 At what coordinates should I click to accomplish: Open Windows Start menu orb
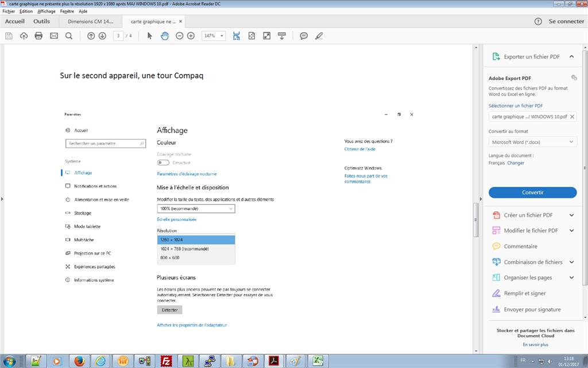pyautogui.click(x=9, y=361)
